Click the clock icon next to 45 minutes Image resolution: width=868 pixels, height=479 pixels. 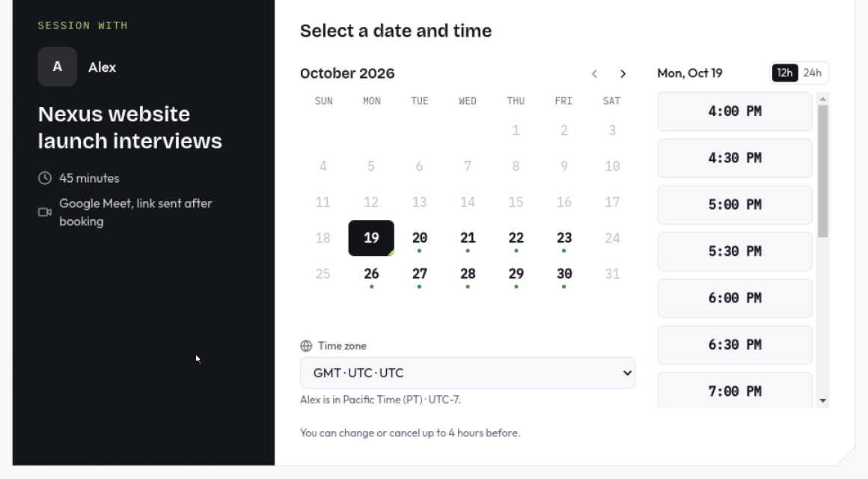tap(45, 178)
